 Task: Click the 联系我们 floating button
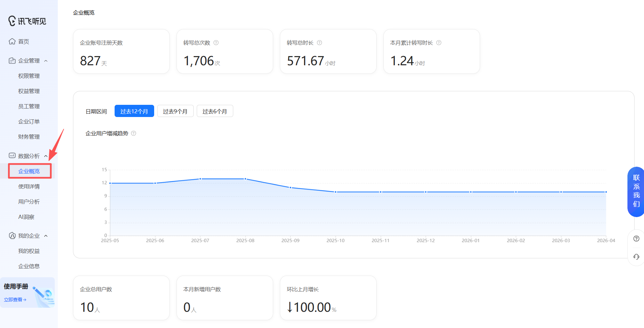click(636, 191)
